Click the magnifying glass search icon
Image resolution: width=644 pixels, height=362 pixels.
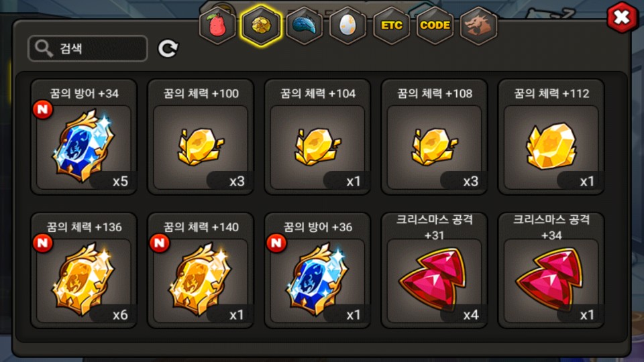44,48
